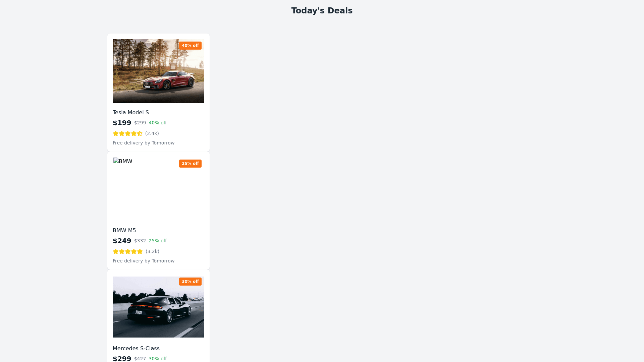644x362 pixels.
Task: Click Free delivery text under BMW M5
Action: point(144,261)
